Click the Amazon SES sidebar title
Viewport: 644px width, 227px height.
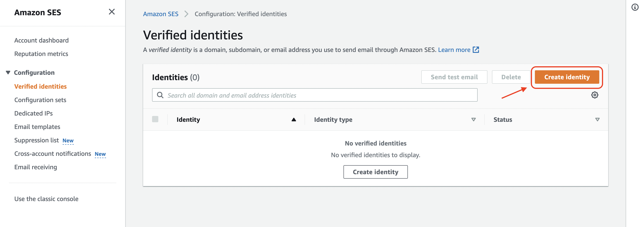click(x=38, y=12)
